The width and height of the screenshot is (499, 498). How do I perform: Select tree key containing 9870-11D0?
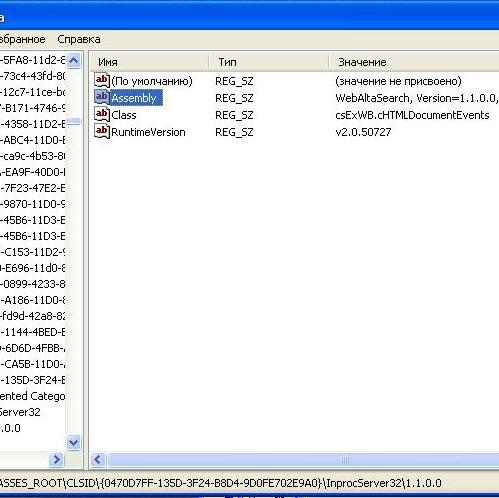(32, 204)
